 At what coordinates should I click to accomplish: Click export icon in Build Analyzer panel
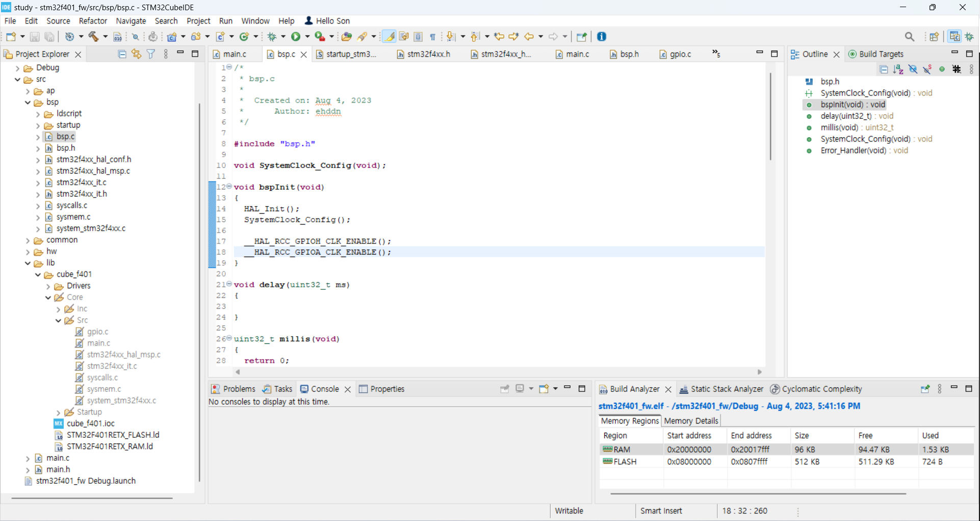click(925, 389)
